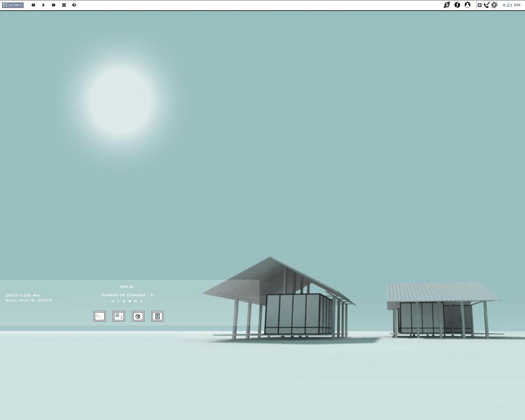Stop the song in the desktop player
Screen dimensions: 525x420
[130, 301]
